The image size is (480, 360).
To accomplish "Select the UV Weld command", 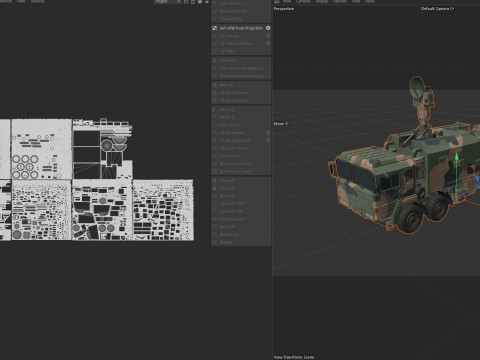I will tap(241, 51).
